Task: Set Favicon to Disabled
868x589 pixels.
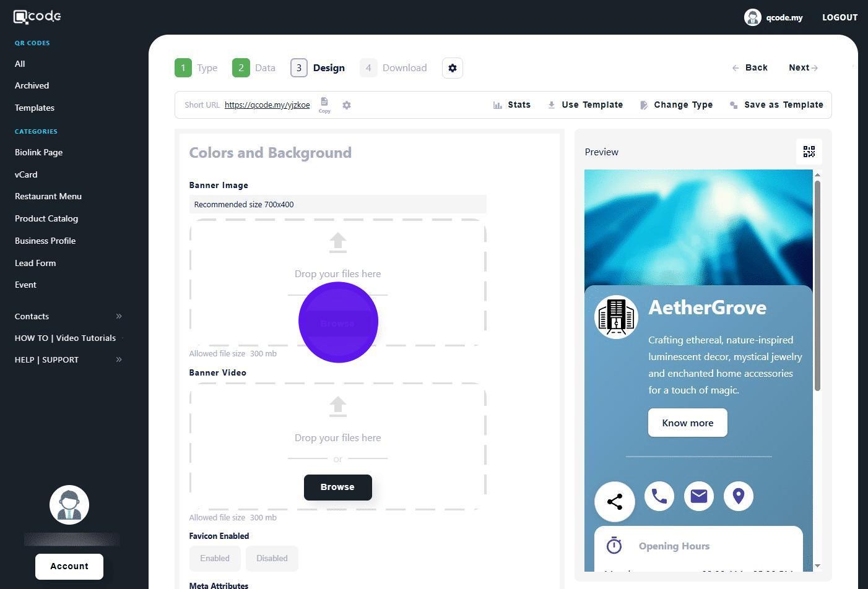Action: tap(272, 559)
